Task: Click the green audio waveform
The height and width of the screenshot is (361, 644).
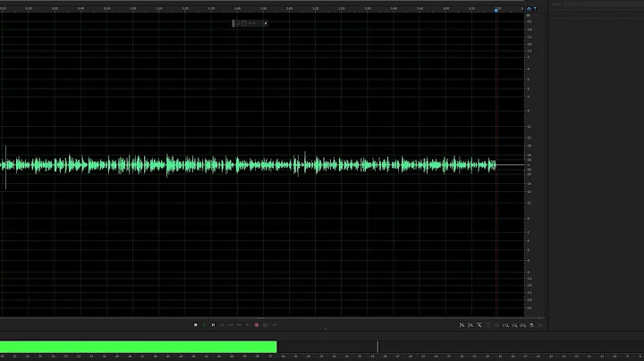Action: tap(248, 165)
